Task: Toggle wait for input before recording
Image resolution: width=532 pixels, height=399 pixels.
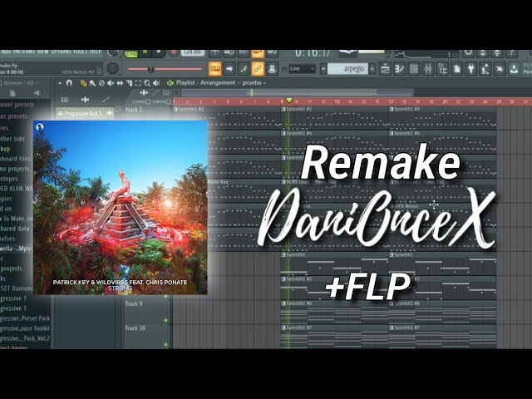Action: 229,52
